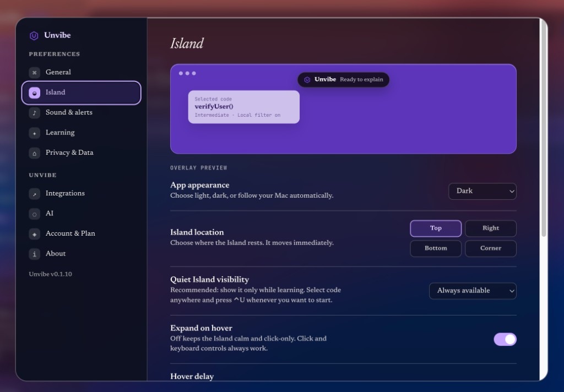This screenshot has width=564, height=392.
Task: Click the AI circle icon
Action: tap(35, 214)
